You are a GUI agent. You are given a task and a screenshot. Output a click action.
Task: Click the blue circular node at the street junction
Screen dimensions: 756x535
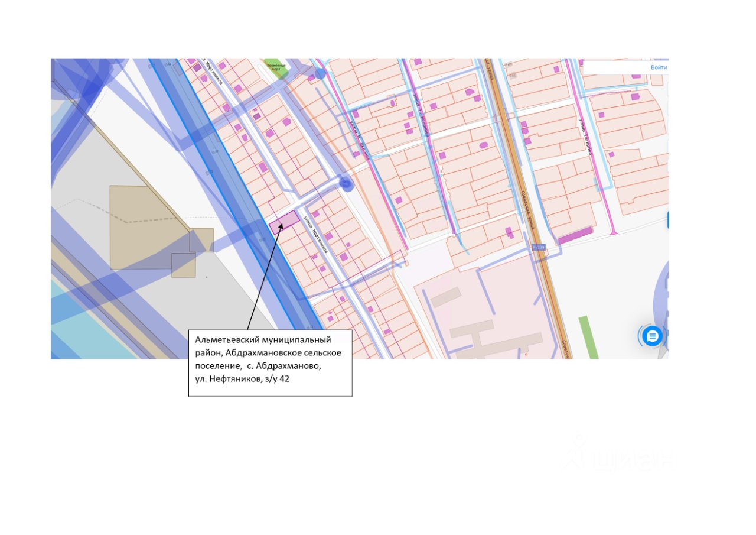(347, 184)
